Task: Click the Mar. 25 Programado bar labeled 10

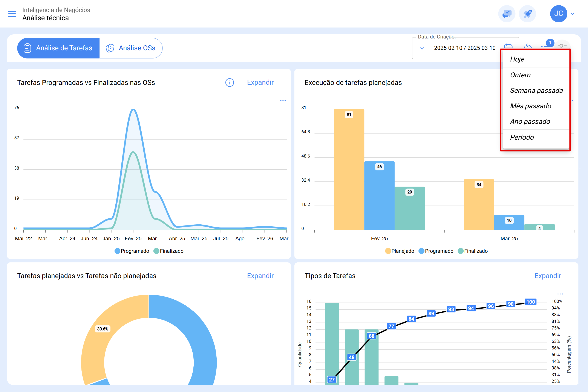Action: (509, 222)
